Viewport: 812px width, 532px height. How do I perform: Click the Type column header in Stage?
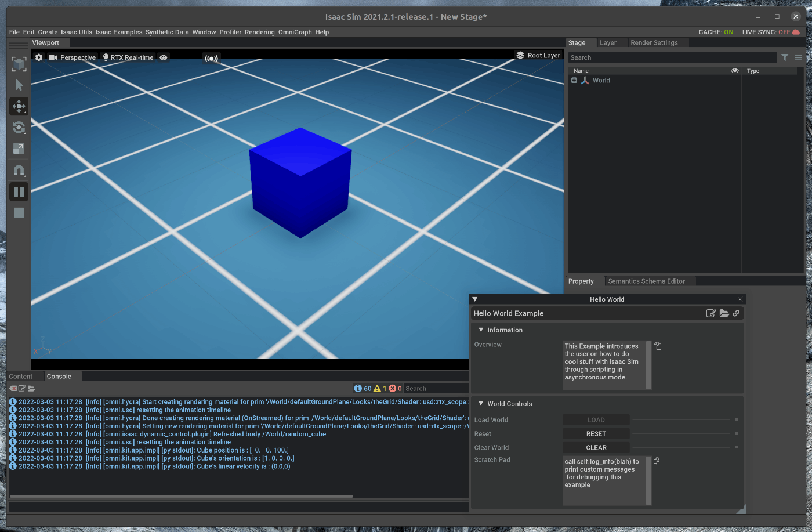(x=753, y=71)
